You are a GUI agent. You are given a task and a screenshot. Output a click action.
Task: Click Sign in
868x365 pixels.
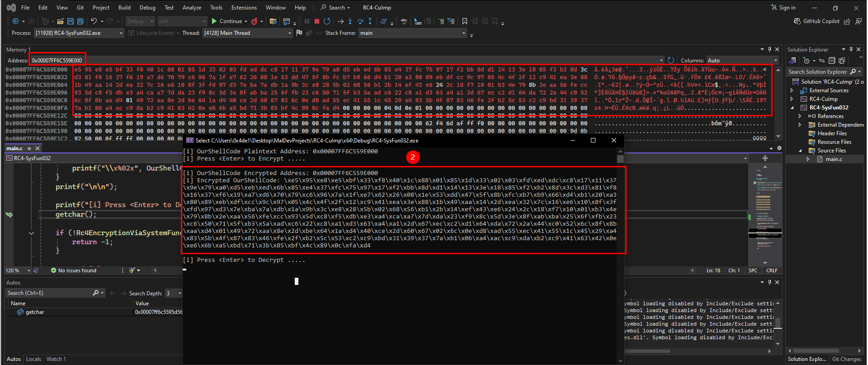pos(783,8)
